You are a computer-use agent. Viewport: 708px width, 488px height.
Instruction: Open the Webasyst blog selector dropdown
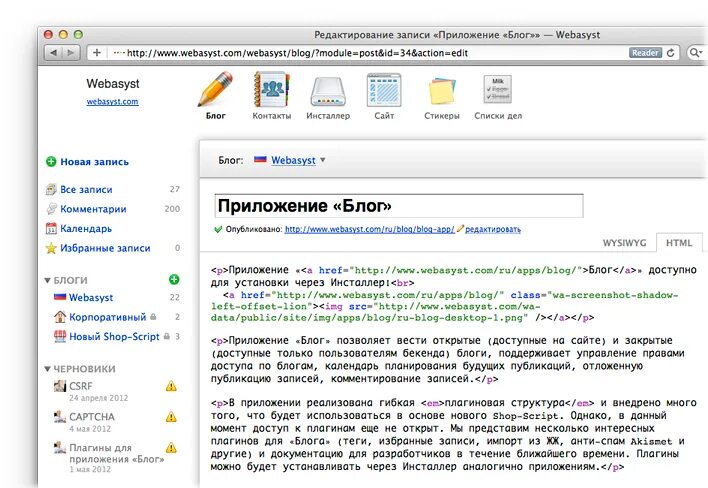click(322, 160)
